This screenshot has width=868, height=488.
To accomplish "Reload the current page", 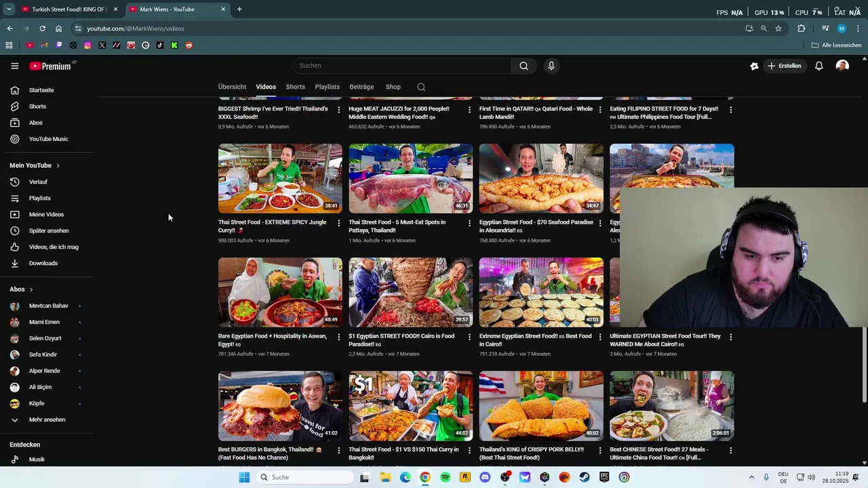I will (x=42, y=28).
